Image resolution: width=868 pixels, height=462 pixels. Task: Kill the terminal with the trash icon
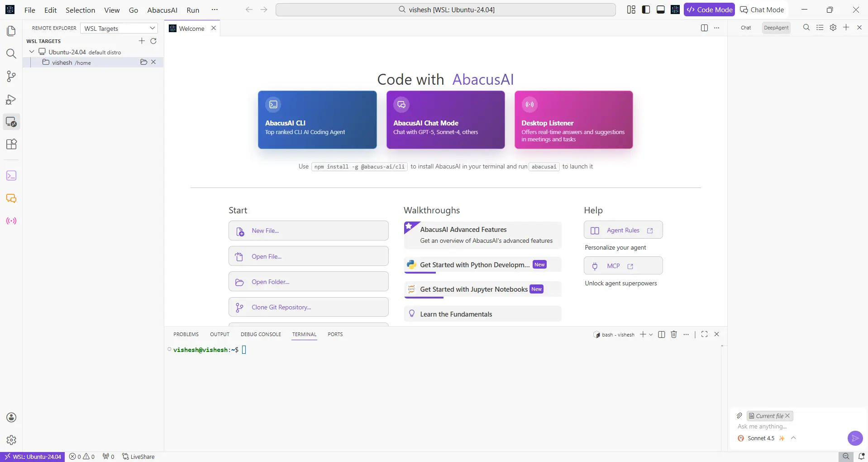tap(673, 334)
